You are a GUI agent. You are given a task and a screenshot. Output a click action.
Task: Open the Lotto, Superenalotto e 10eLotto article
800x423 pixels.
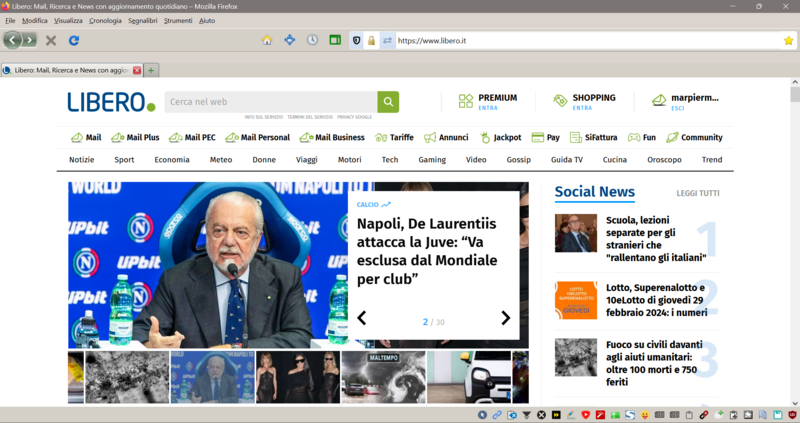coord(657,300)
